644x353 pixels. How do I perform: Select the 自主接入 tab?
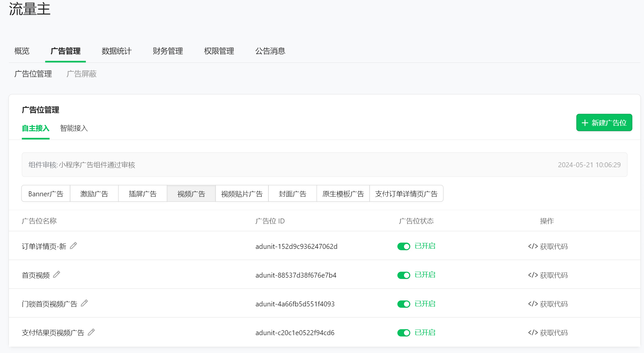tap(36, 128)
